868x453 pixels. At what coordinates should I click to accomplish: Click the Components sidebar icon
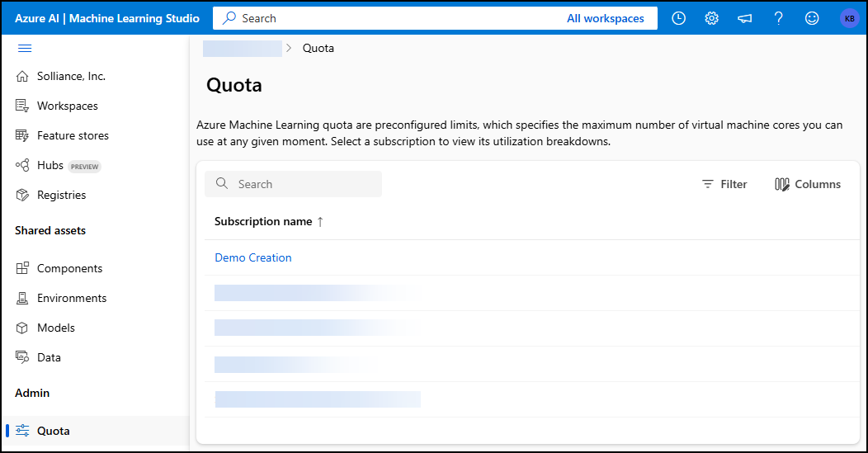(x=22, y=269)
